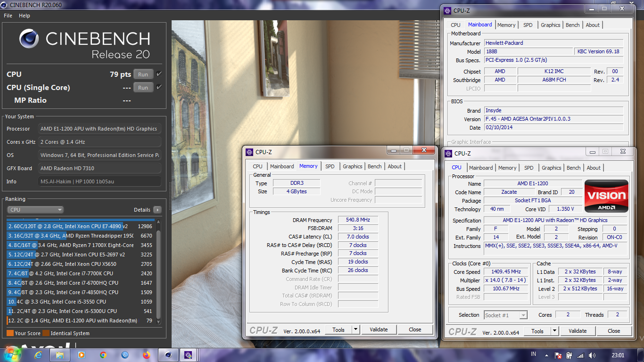Viewport: 644px width, 362px height.
Task: Select Graphics tab in the Mainboard window
Action: [551, 25]
